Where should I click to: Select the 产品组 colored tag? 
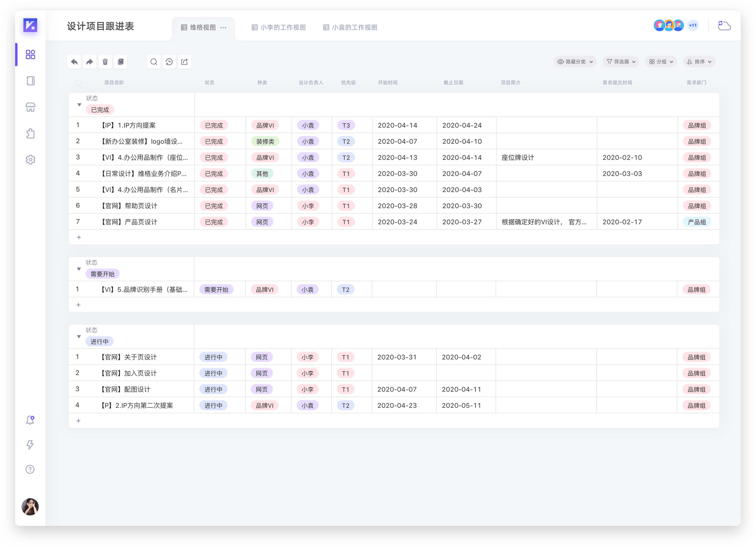pyautogui.click(x=697, y=222)
